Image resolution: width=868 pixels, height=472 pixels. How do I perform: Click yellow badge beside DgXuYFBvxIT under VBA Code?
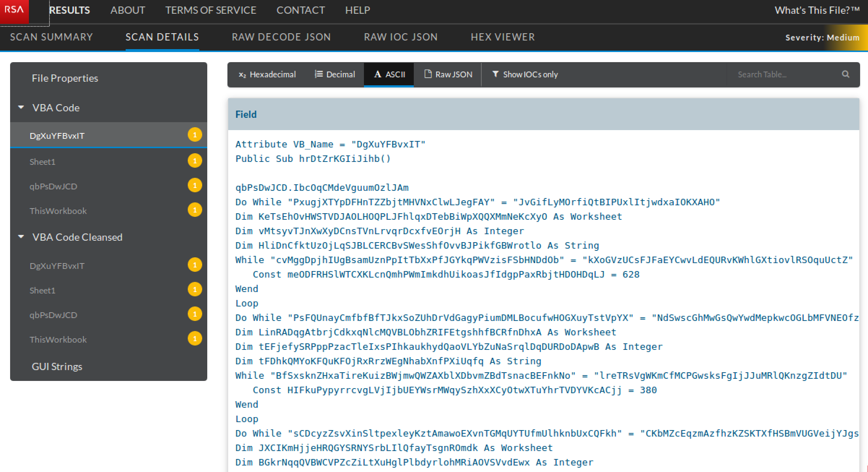click(x=195, y=135)
